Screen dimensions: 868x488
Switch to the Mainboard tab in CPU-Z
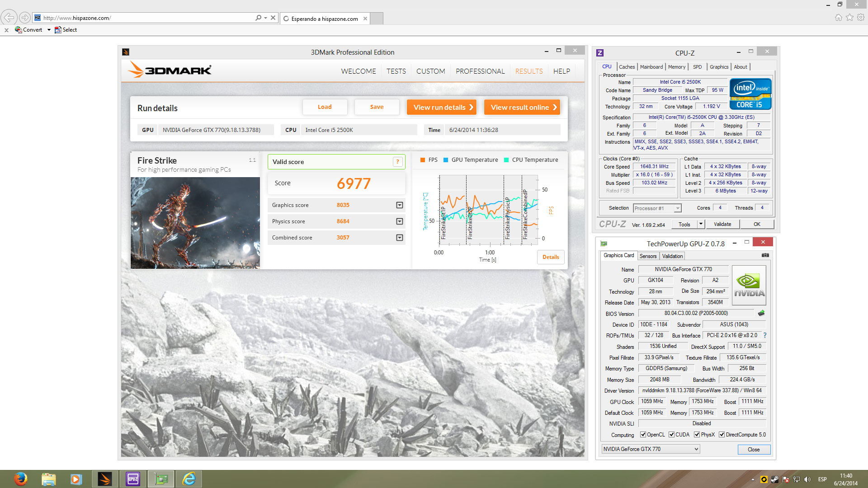coord(651,67)
